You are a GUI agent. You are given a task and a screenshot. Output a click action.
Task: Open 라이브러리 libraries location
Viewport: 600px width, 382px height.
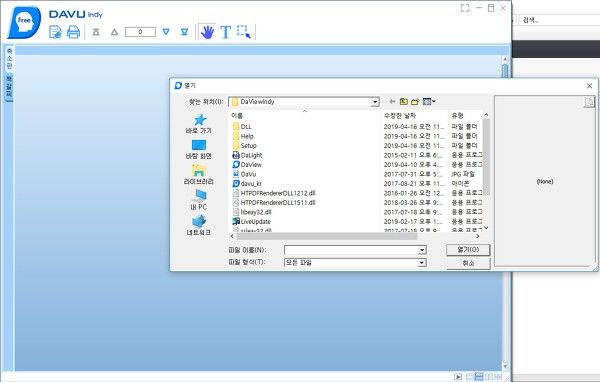[199, 175]
